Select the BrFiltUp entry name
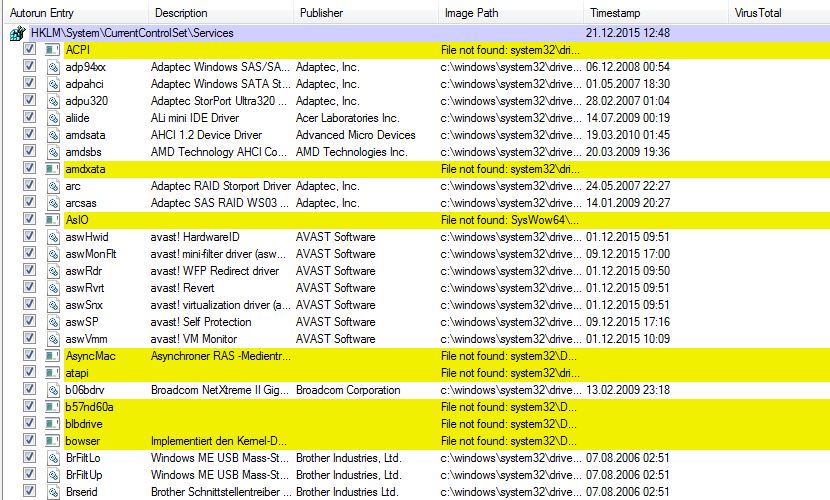This screenshot has height=500, width=830. (84, 475)
